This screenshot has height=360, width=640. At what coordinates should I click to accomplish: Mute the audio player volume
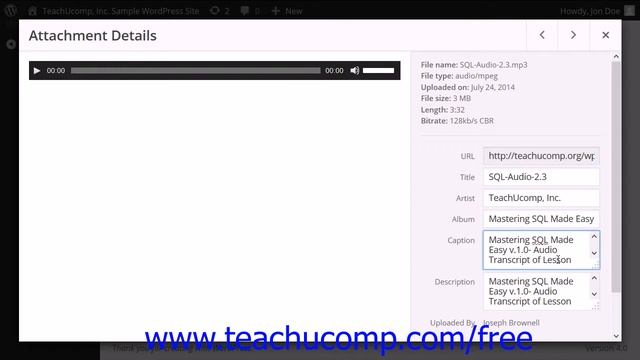click(355, 71)
